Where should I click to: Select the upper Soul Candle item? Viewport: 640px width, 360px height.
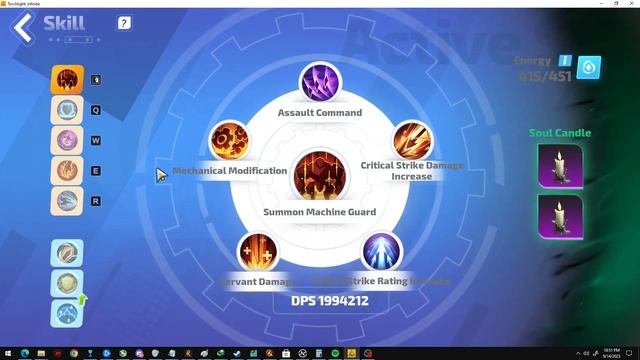click(x=560, y=166)
